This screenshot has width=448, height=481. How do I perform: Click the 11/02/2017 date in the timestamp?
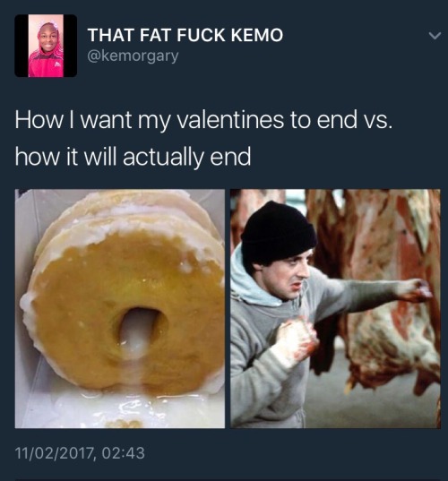54,453
